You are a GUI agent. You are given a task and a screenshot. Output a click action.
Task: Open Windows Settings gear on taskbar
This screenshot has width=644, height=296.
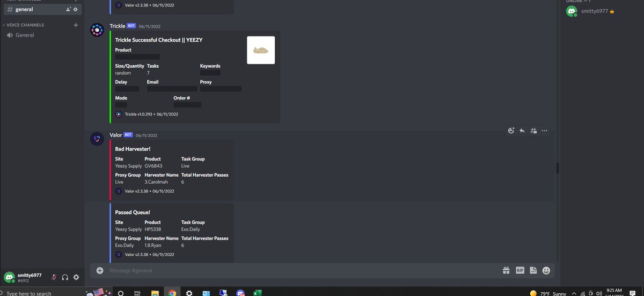coord(189,293)
